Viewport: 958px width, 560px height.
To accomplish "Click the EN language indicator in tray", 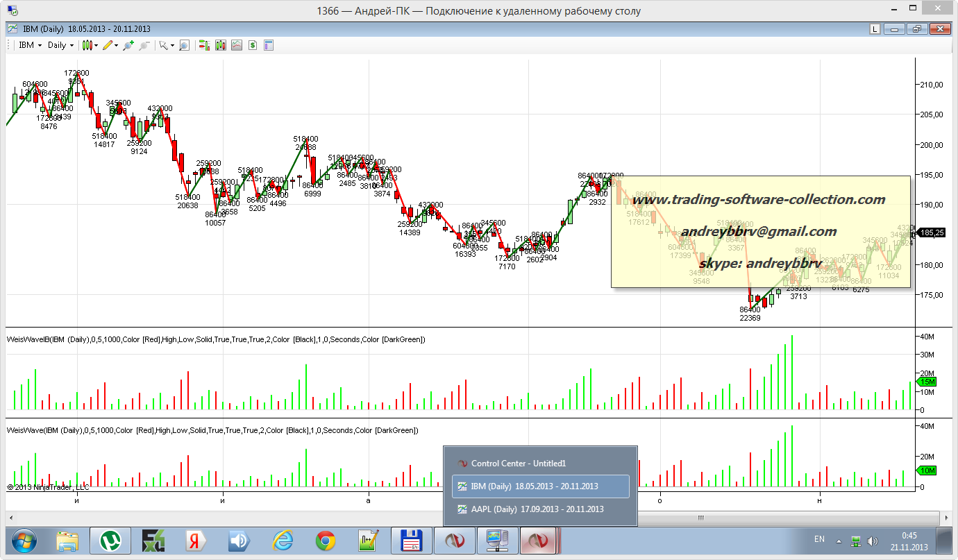I will click(819, 540).
